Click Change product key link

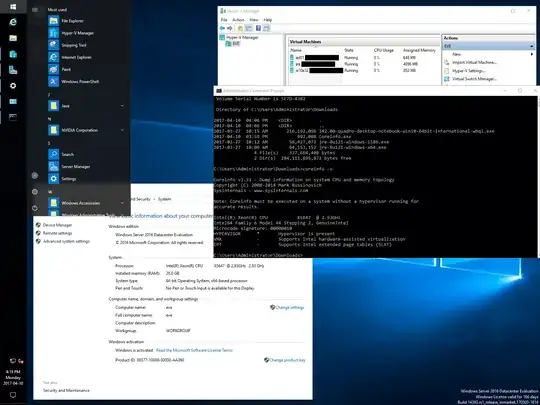(287, 360)
